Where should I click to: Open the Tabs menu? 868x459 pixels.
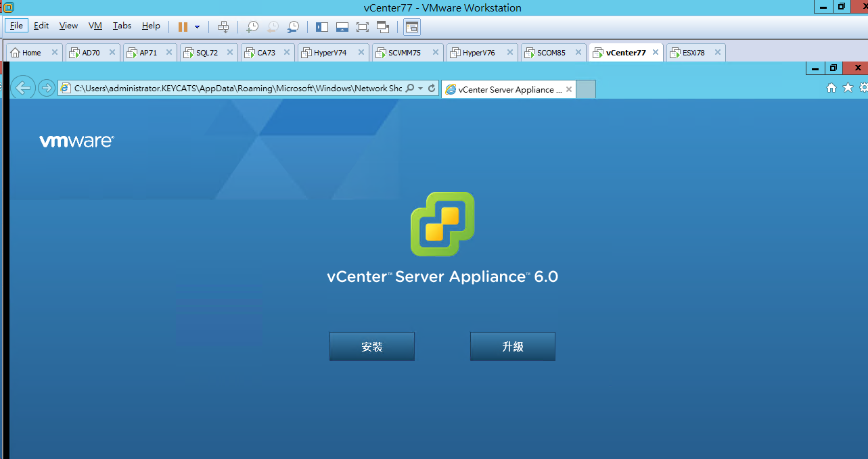click(x=122, y=26)
